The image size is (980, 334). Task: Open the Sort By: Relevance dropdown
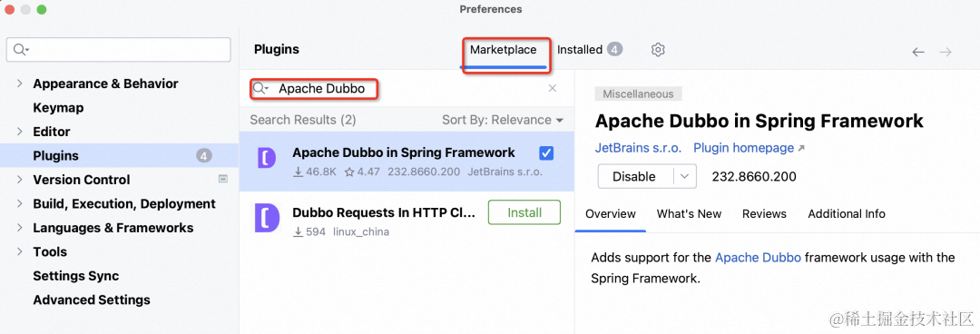(x=503, y=120)
